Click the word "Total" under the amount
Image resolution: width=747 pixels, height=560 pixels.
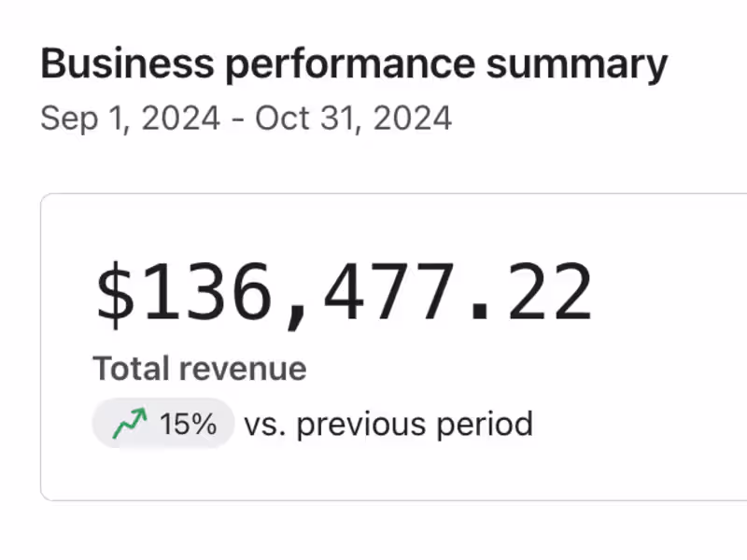[x=130, y=369]
